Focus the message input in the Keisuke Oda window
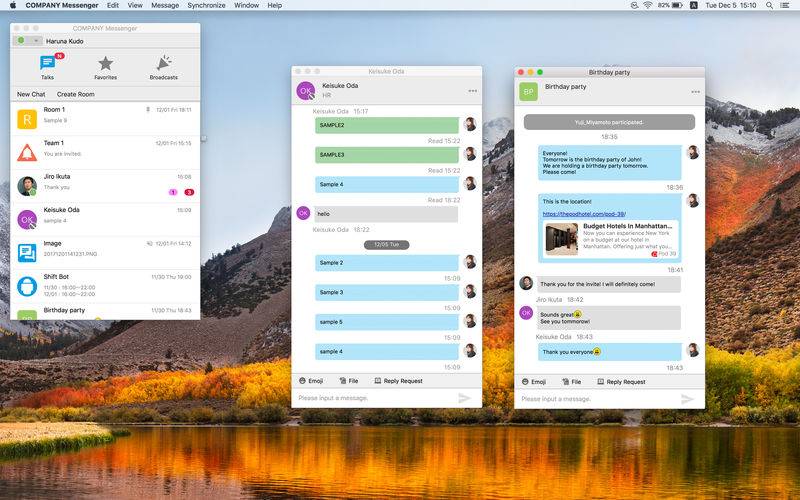 coord(375,398)
